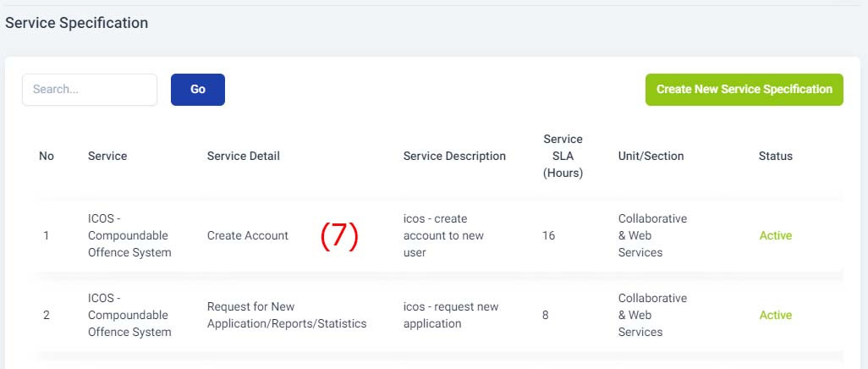The height and width of the screenshot is (369, 868).
Task: Select the 'icos - request new application' description
Action: pyautogui.click(x=451, y=315)
